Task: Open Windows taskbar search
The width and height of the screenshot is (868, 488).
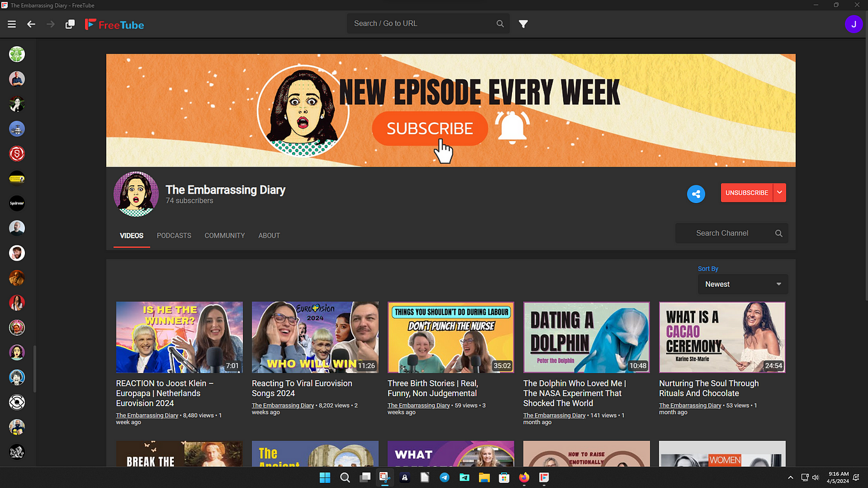Action: [345, 477]
